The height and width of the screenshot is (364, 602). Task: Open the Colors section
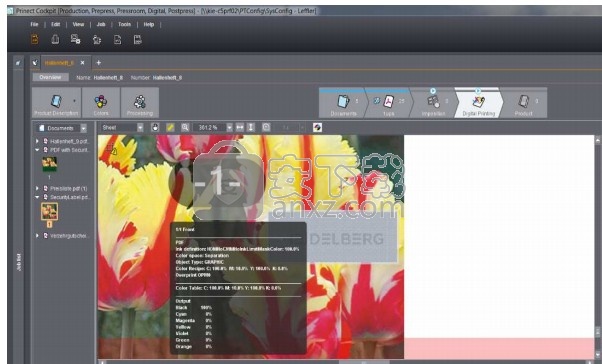point(101,103)
